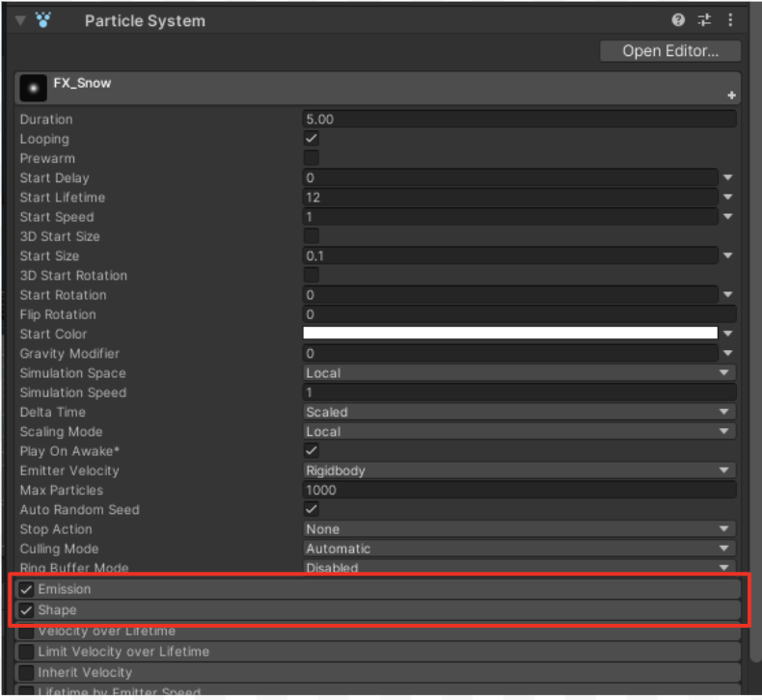Collapse the Particle System foldout arrow
Image resolution: width=762 pixels, height=700 pixels.
pos(20,20)
